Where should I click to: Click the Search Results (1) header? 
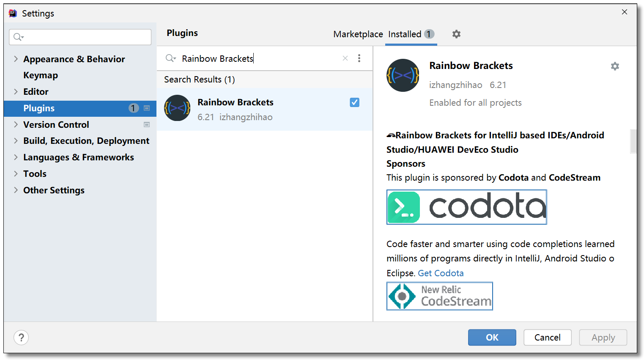click(200, 80)
